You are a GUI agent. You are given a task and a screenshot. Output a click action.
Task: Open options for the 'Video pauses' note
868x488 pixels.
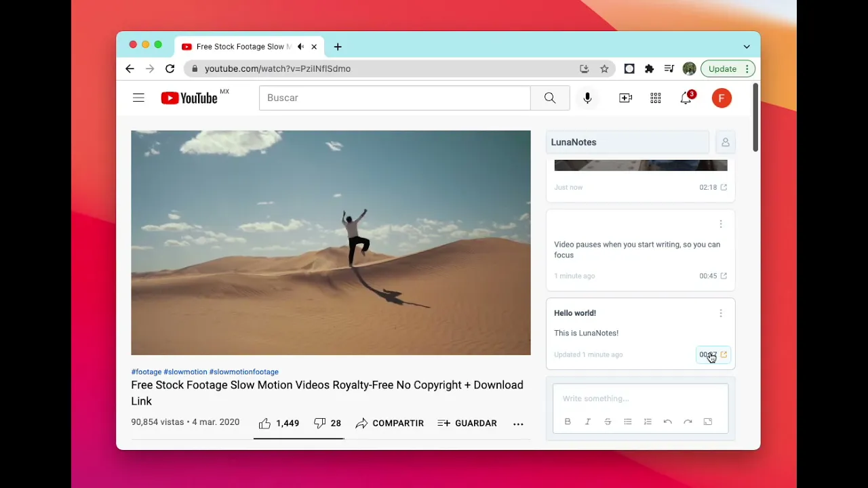click(721, 224)
